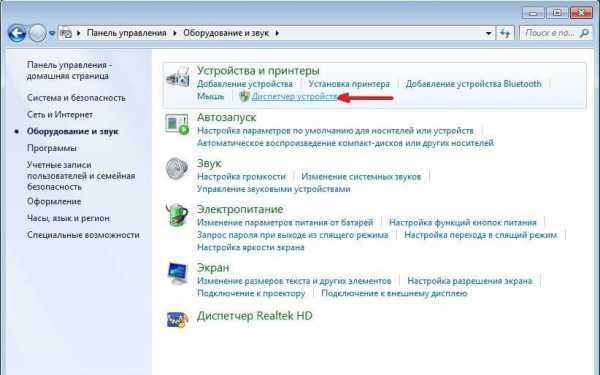Click the Devices and Printers icon
600x375 pixels.
click(177, 77)
